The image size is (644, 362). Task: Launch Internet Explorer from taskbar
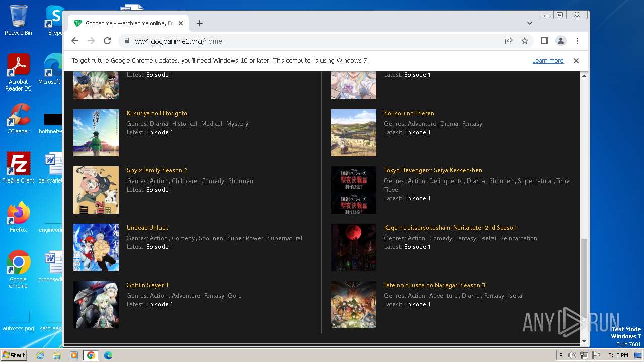click(40, 355)
